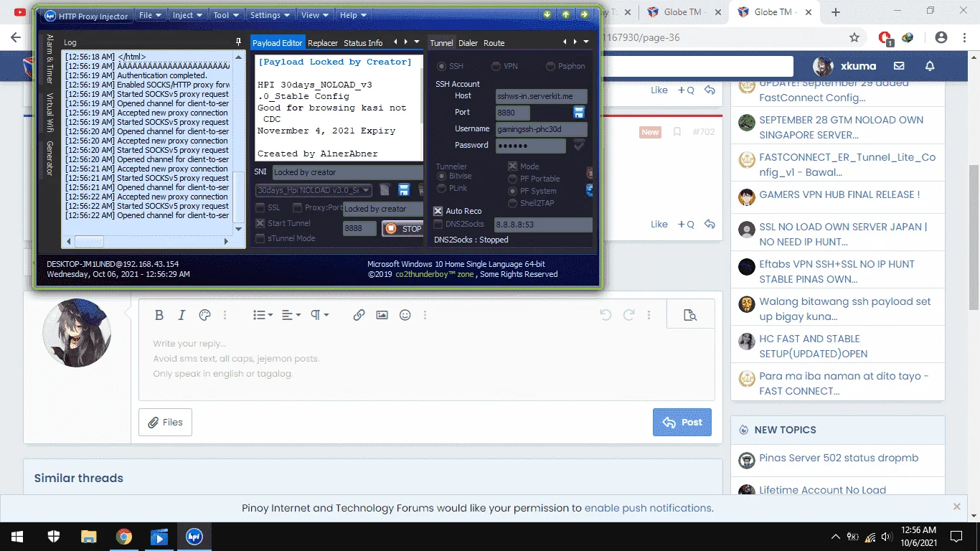Open the Virtual Wifi side tab
Image resolution: width=980 pixels, height=551 pixels.
[x=50, y=114]
